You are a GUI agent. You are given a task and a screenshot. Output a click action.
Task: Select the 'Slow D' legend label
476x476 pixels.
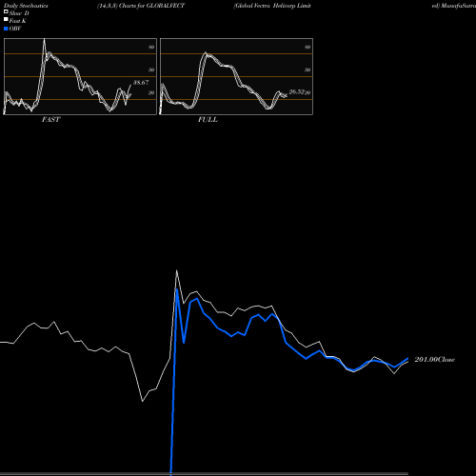pyautogui.click(x=19, y=13)
